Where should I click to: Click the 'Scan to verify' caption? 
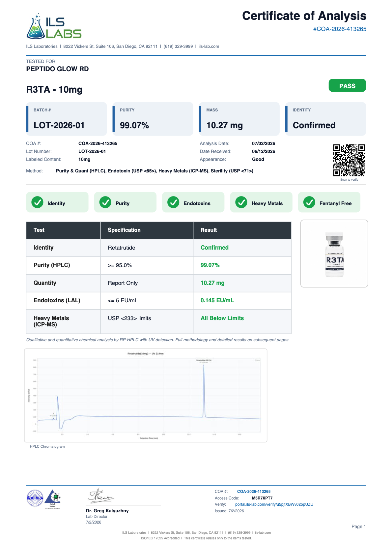point(349,180)
